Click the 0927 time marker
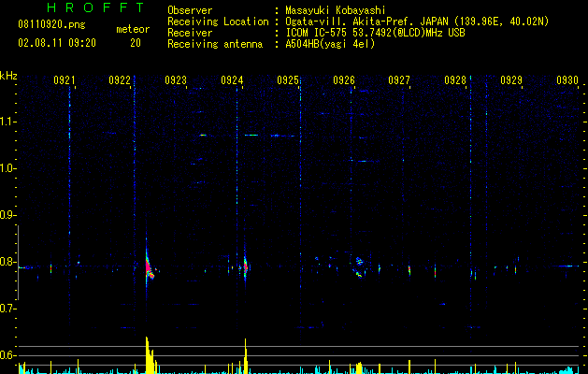Viewport: 588px width, 374px height. (x=399, y=80)
